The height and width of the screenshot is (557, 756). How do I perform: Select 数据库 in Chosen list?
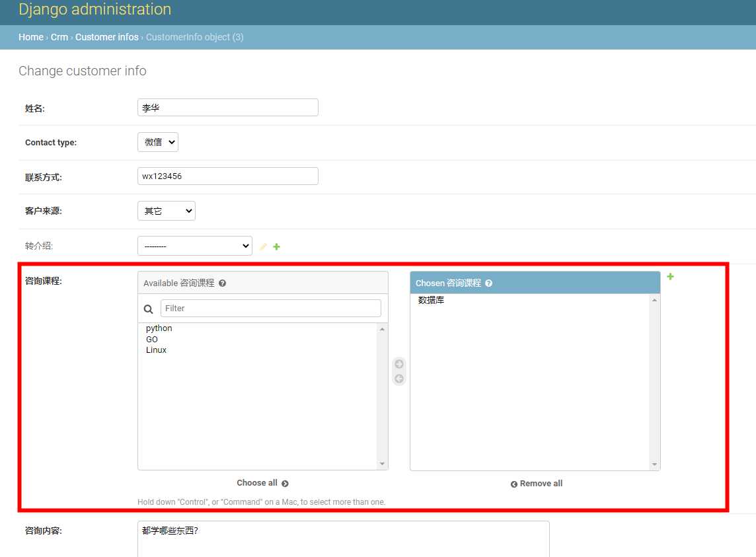(431, 300)
